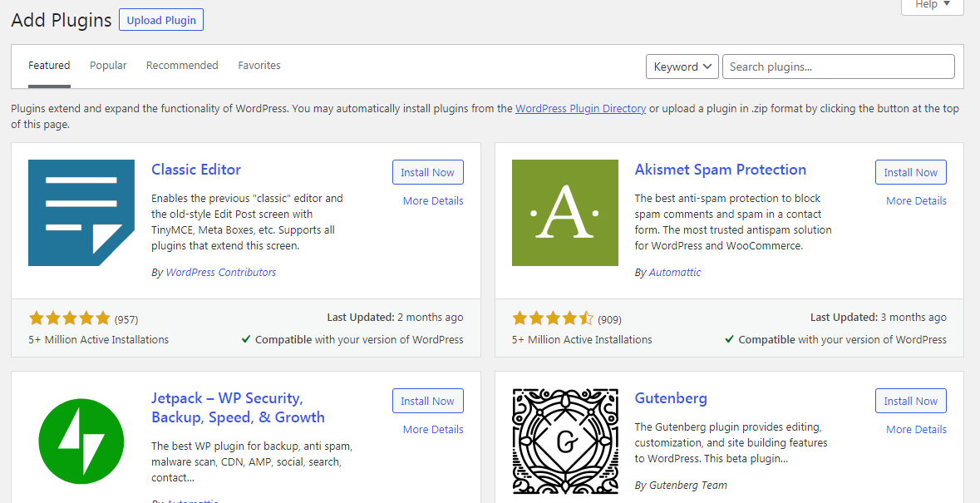Image resolution: width=980 pixels, height=503 pixels.
Task: Click the Jetpack plugin title link
Action: (x=238, y=407)
